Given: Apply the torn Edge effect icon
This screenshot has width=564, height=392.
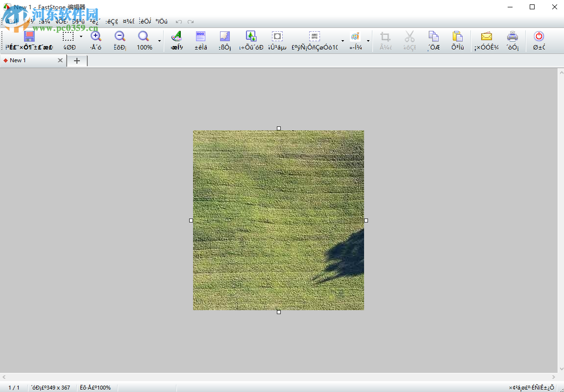Looking at the screenshot, I should click(224, 37).
